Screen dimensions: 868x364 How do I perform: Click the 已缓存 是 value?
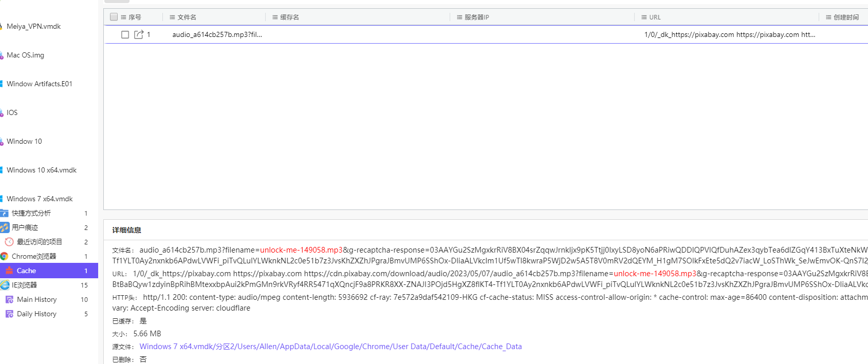coord(143,321)
